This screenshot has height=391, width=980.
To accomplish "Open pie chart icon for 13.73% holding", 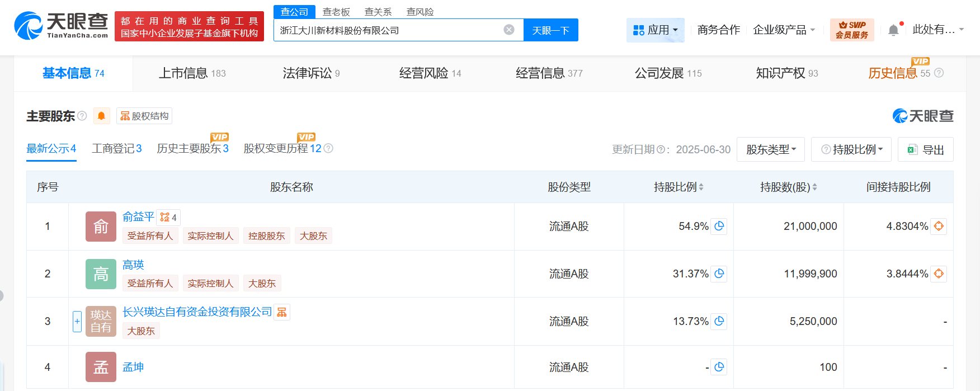I will point(719,321).
